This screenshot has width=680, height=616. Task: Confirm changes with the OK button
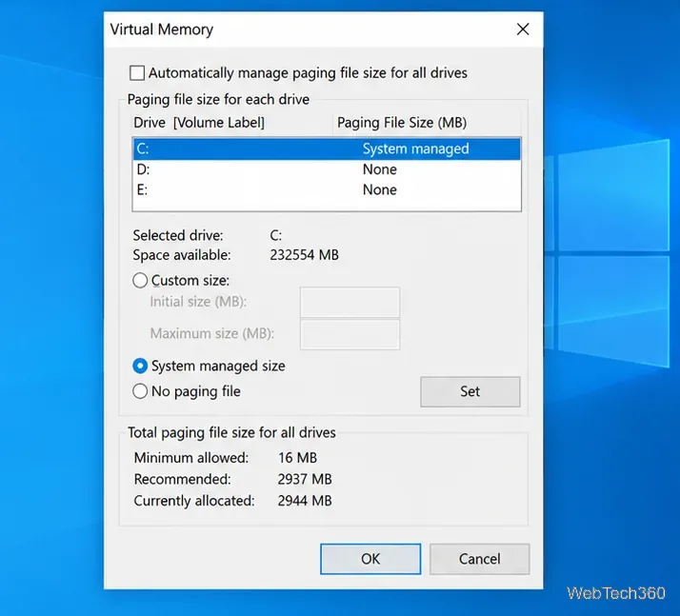tap(370, 559)
